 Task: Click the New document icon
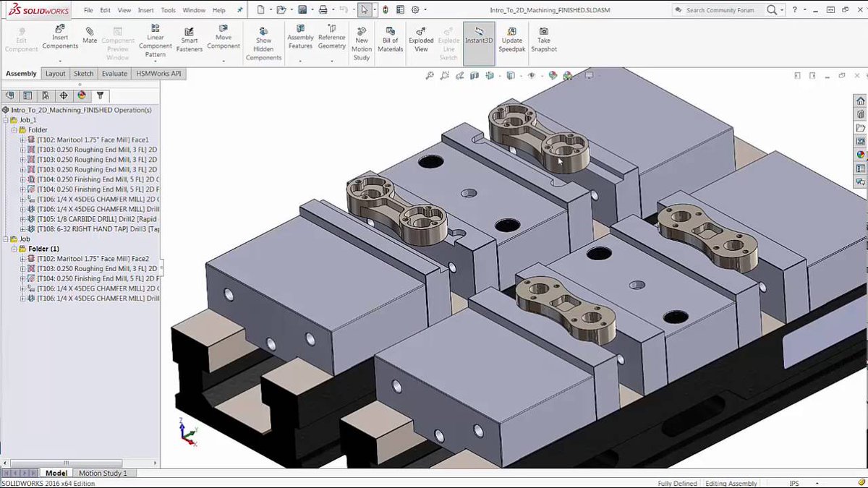tap(260, 10)
